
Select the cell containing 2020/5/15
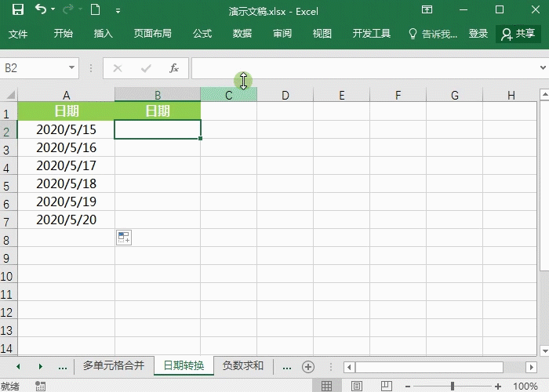click(x=66, y=129)
